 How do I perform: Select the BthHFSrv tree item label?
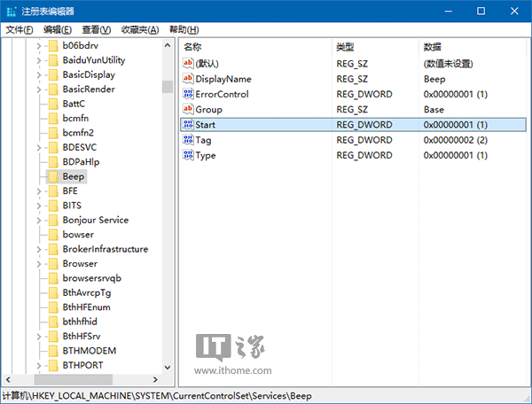pyautogui.click(x=82, y=336)
